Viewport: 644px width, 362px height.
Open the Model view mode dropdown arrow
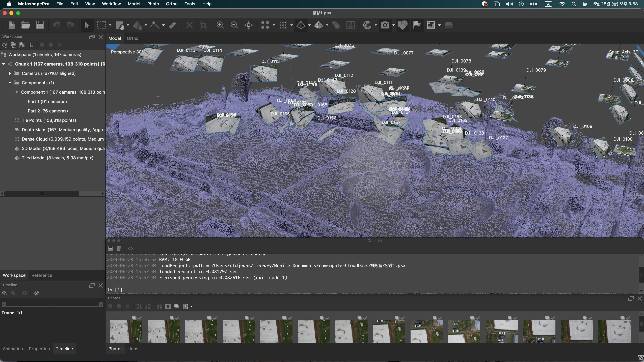309,25
